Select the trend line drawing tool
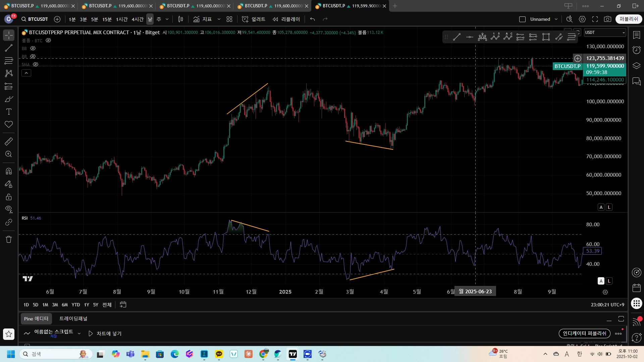The image size is (644, 362). [9, 48]
